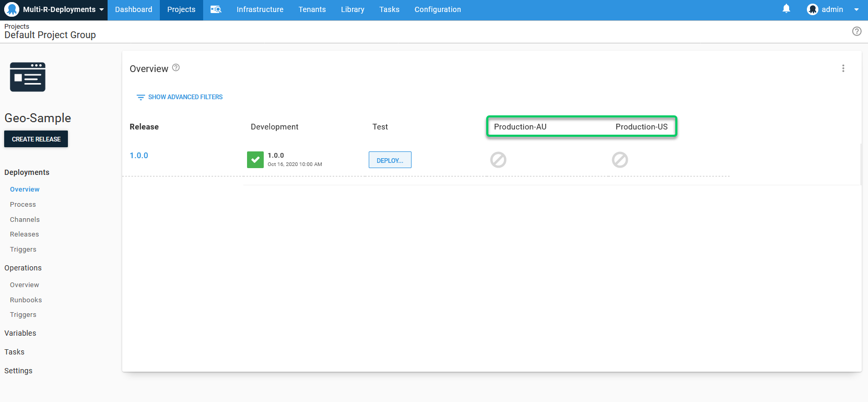Screen dimensions: 868x402
Task: Open the admin user dropdown menu
Action: click(833, 9)
